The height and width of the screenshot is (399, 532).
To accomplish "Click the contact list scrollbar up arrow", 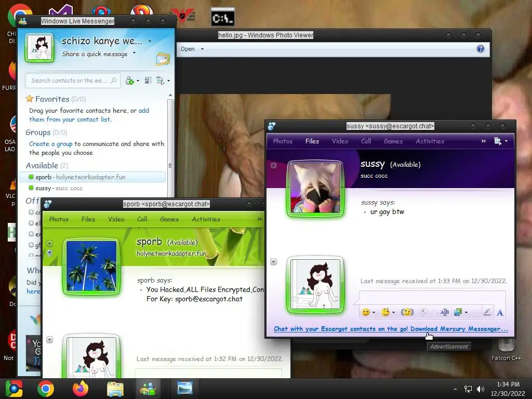I will [170, 96].
